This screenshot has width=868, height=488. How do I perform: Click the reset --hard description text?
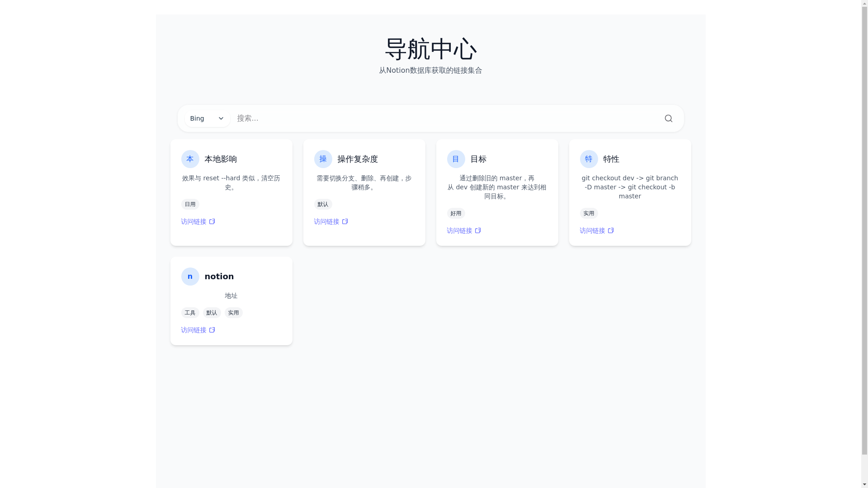point(231,183)
